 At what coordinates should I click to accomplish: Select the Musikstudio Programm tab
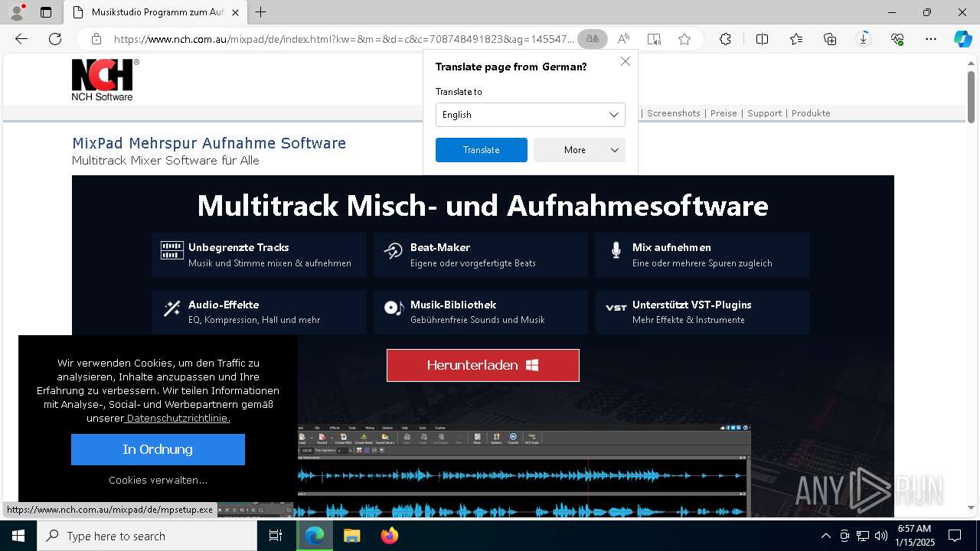point(155,12)
